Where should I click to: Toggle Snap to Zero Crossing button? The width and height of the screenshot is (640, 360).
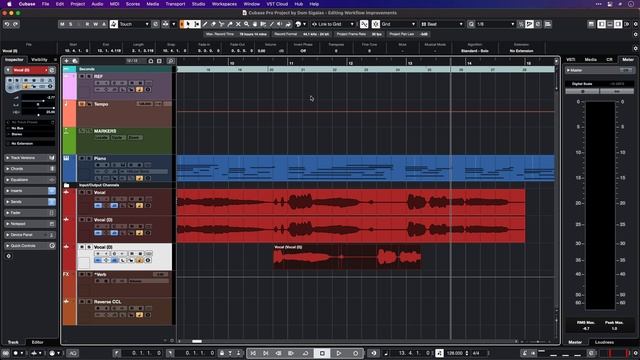coord(364,24)
